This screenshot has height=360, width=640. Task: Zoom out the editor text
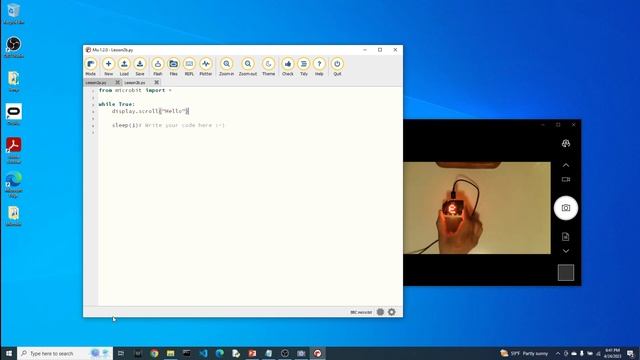248,67
